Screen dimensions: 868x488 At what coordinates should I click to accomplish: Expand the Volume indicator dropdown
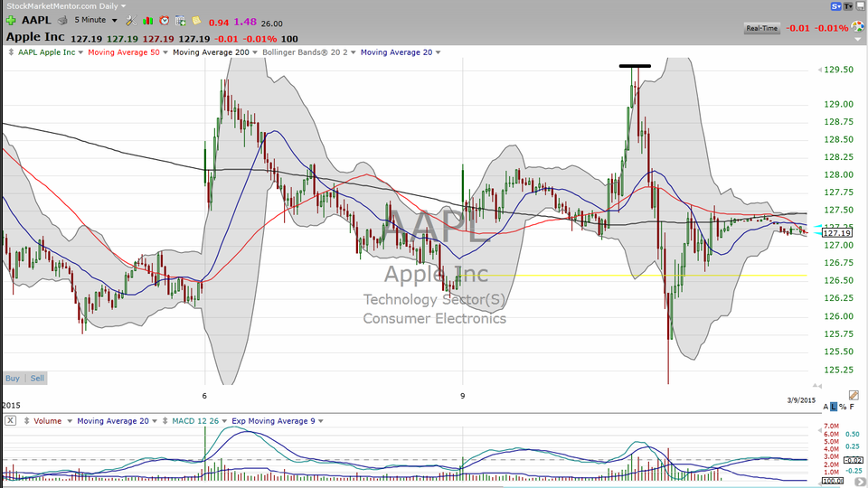pos(70,421)
